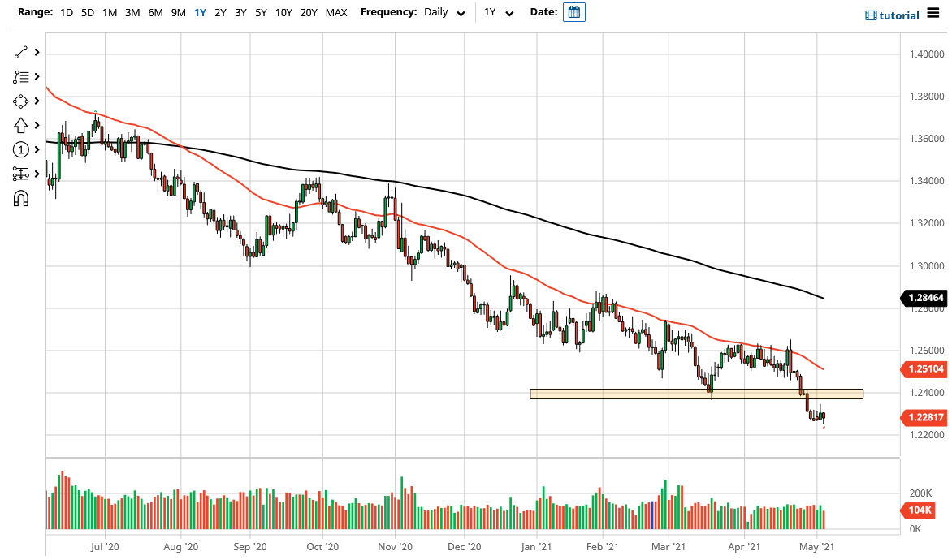
Task: Select the 6M range option
Action: [x=155, y=13]
